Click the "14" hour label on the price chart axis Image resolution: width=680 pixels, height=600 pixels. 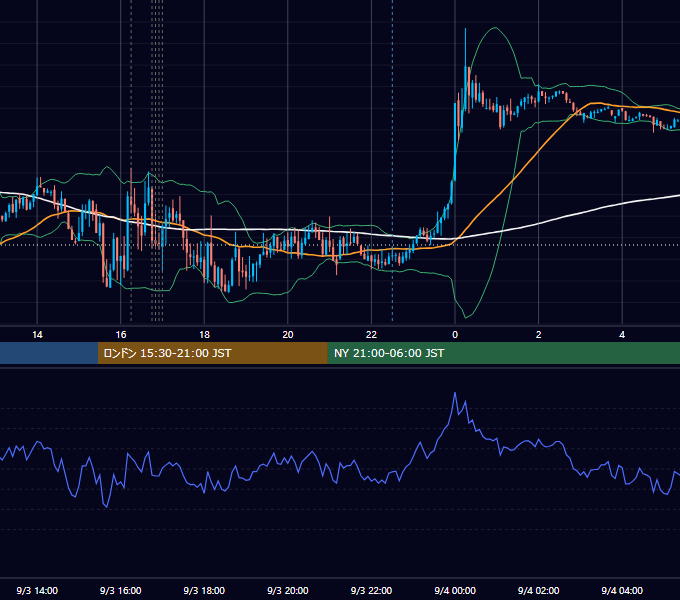coord(37,335)
